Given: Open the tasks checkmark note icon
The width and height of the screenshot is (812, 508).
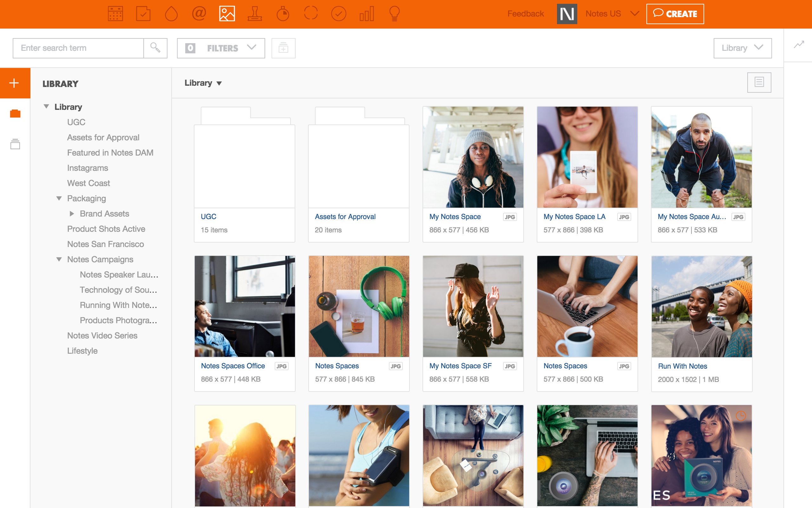Looking at the screenshot, I should [x=143, y=14].
